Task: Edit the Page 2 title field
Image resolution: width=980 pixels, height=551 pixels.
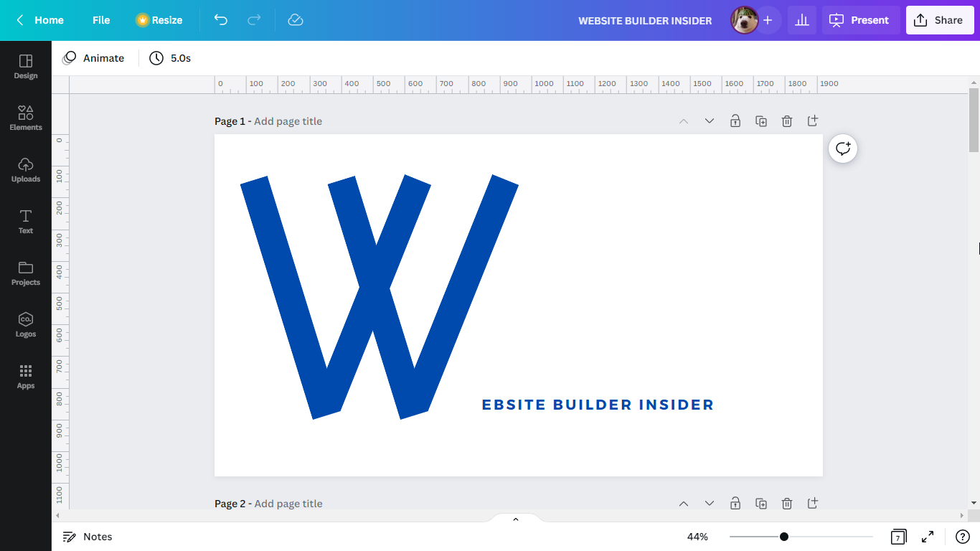Action: tap(288, 504)
